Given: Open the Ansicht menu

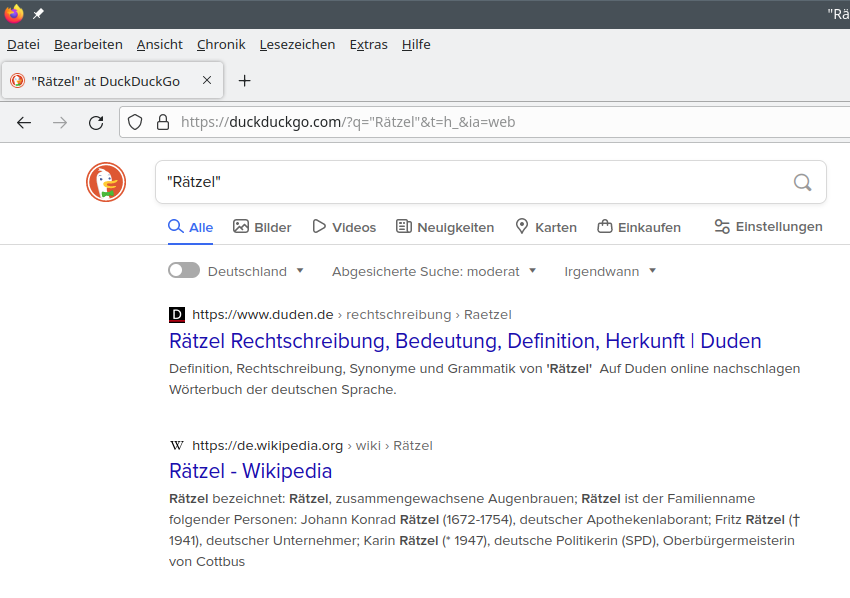Looking at the screenshot, I should tap(159, 44).
